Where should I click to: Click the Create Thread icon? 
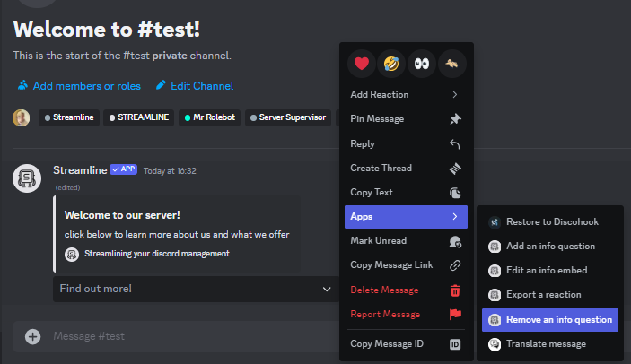[455, 168]
